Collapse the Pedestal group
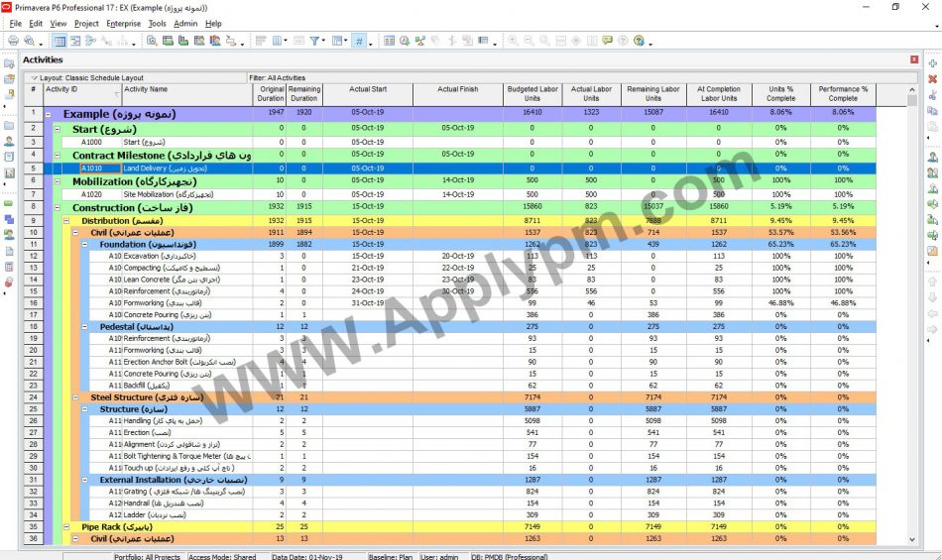942x560 pixels. point(84,327)
